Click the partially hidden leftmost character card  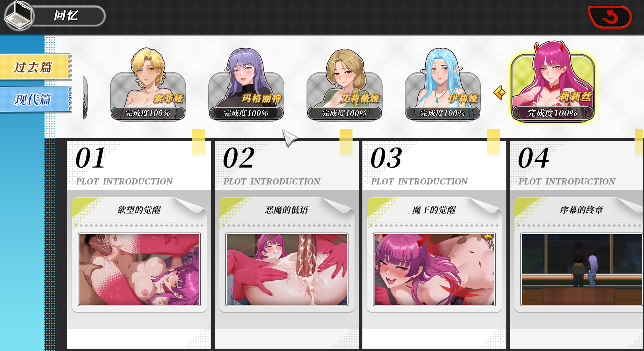[x=85, y=97]
